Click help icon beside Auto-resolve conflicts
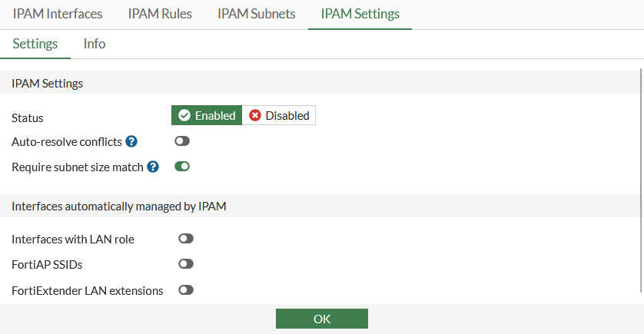 pyautogui.click(x=131, y=141)
